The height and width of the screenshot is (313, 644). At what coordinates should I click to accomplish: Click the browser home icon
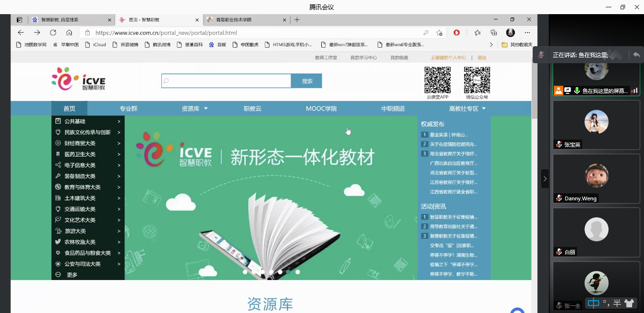click(x=69, y=33)
